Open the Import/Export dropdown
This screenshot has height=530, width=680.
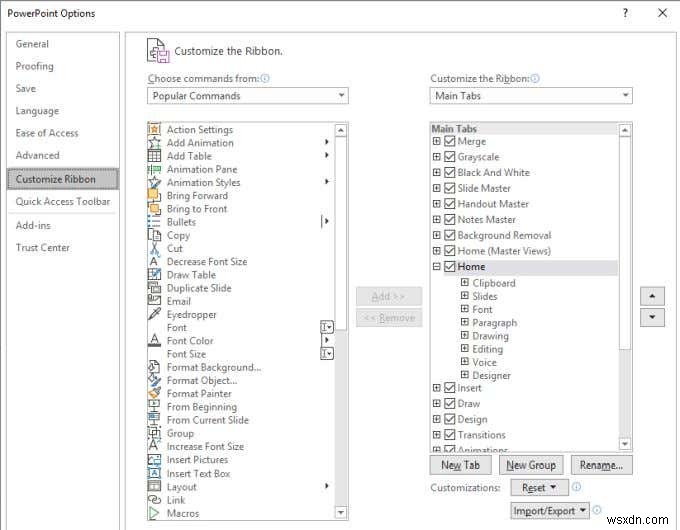[x=550, y=511]
